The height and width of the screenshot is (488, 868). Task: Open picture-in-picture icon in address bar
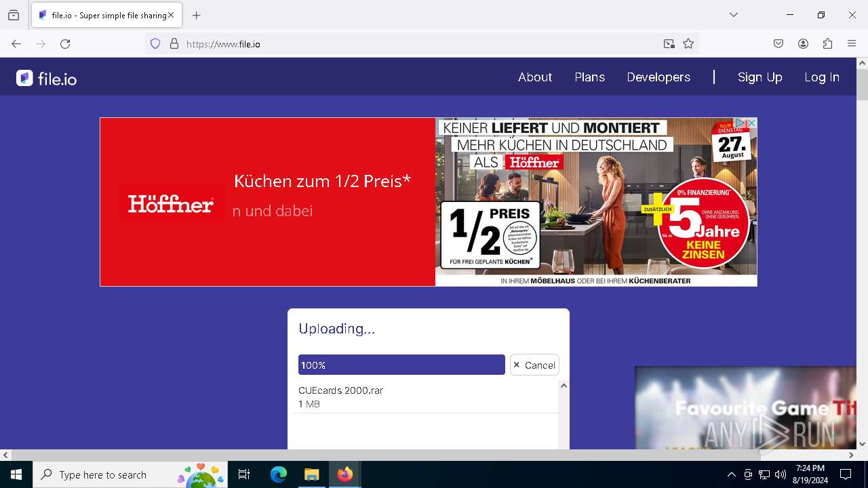(x=669, y=44)
